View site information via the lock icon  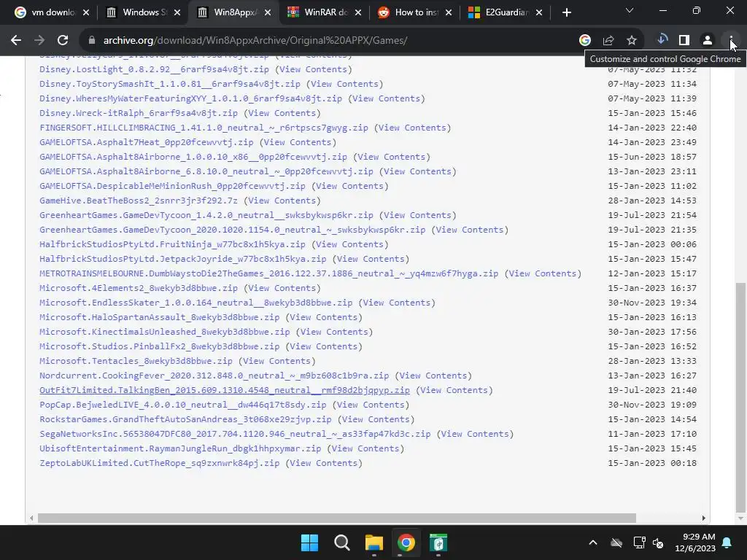[x=92, y=41]
